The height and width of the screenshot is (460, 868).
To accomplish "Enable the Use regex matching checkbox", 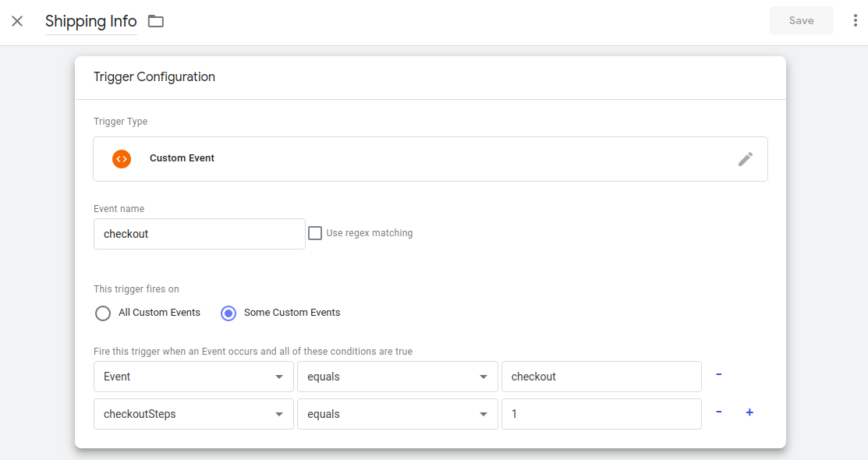I will coord(315,233).
